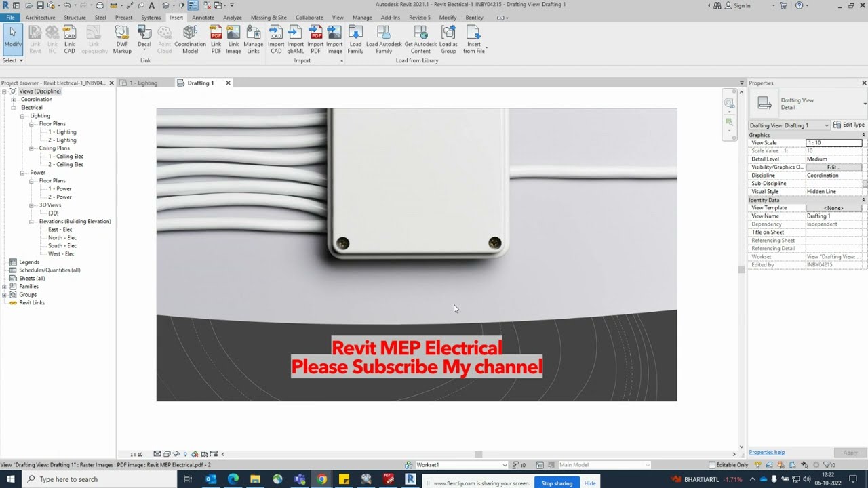Click the Import gbXML tool
This screenshot has width=868, height=488.
coord(296,39)
